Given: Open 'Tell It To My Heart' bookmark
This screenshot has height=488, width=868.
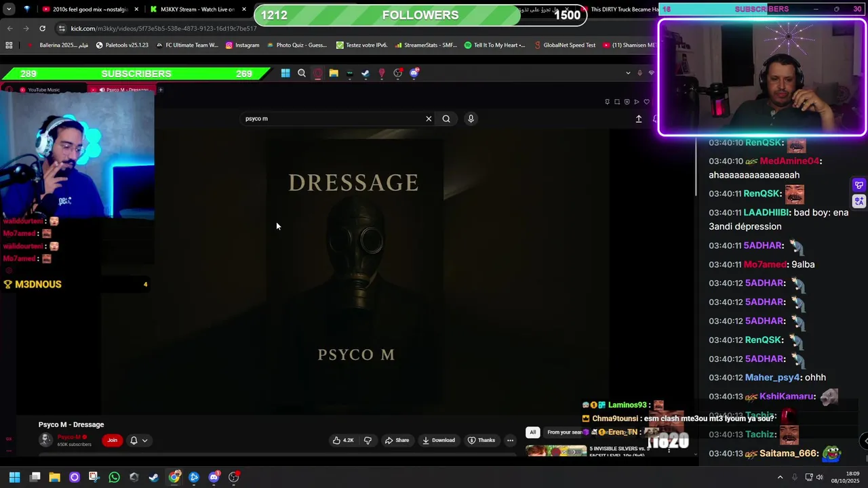Looking at the screenshot, I should pyautogui.click(x=495, y=45).
